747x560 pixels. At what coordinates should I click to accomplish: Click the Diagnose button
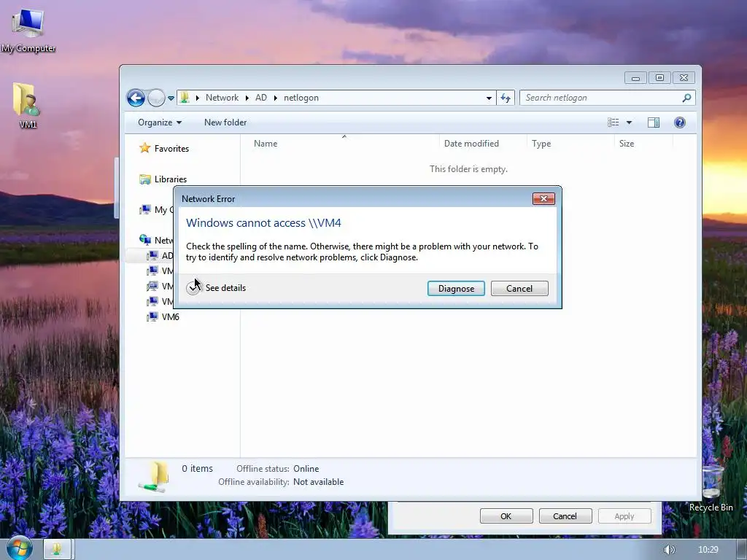[x=456, y=289]
